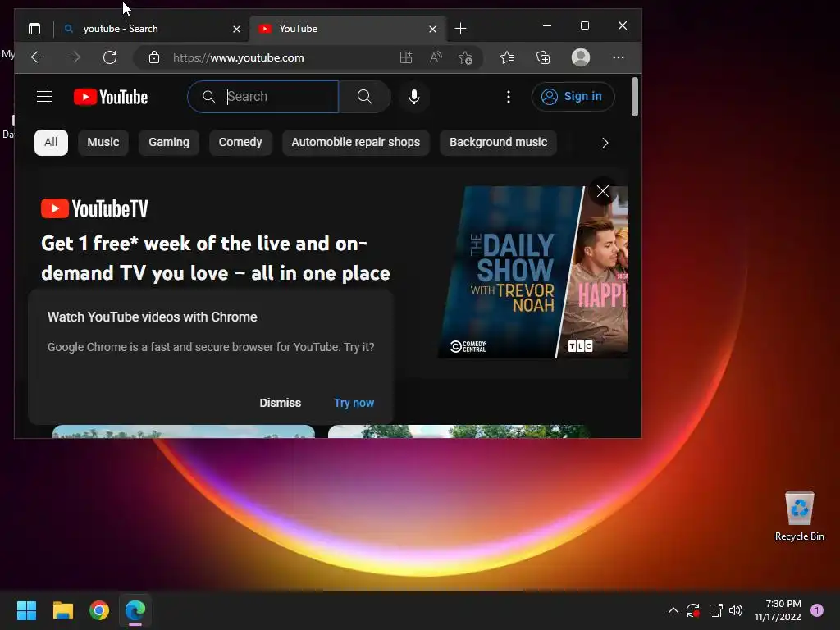Reload the page with refresh icon

pos(110,57)
